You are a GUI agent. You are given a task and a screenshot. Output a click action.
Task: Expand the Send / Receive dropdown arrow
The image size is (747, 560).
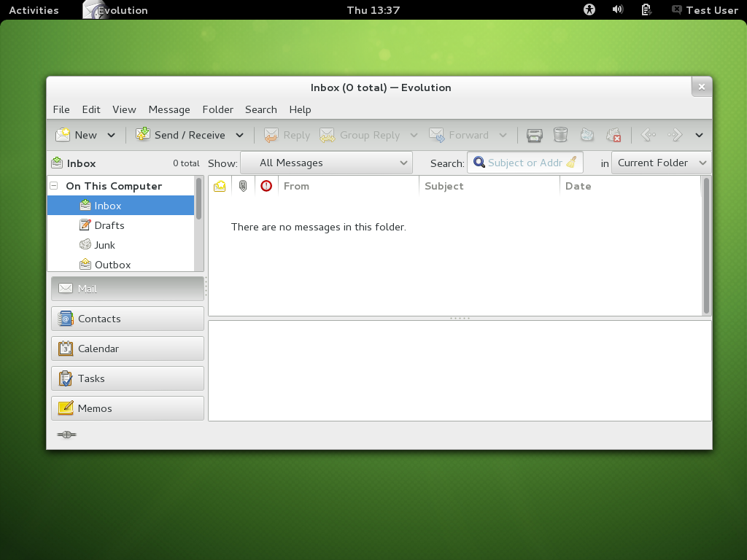click(x=239, y=135)
